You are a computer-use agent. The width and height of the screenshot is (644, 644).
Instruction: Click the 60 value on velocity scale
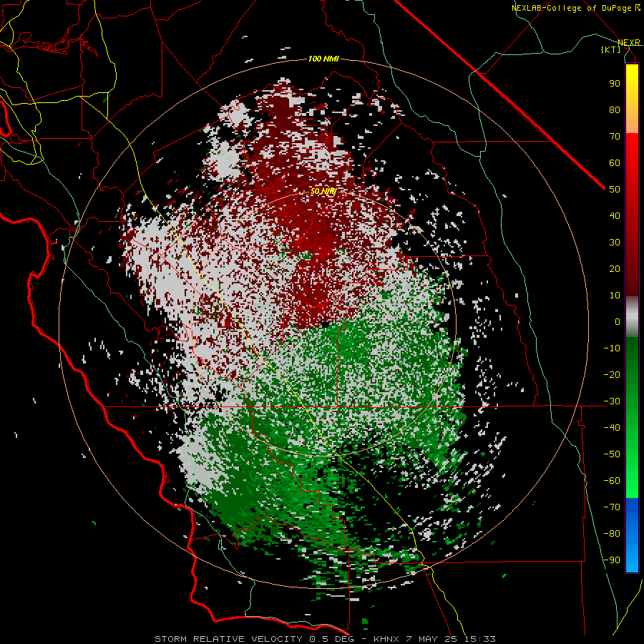615,162
